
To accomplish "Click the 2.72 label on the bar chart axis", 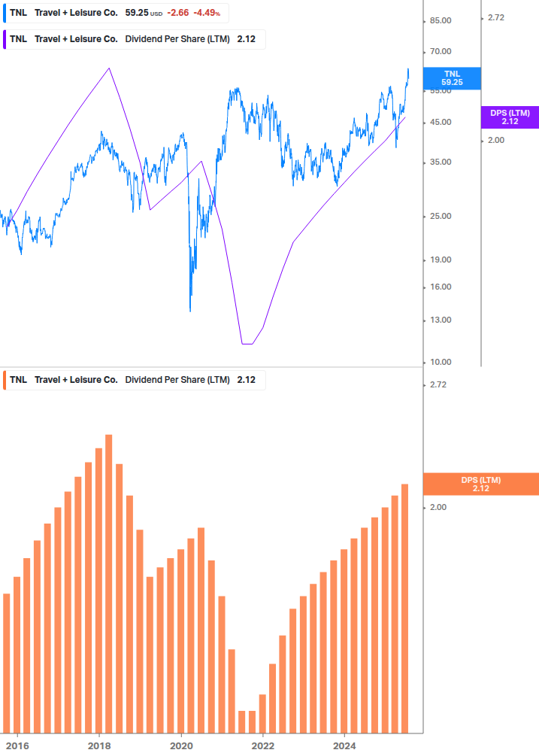I will [438, 384].
